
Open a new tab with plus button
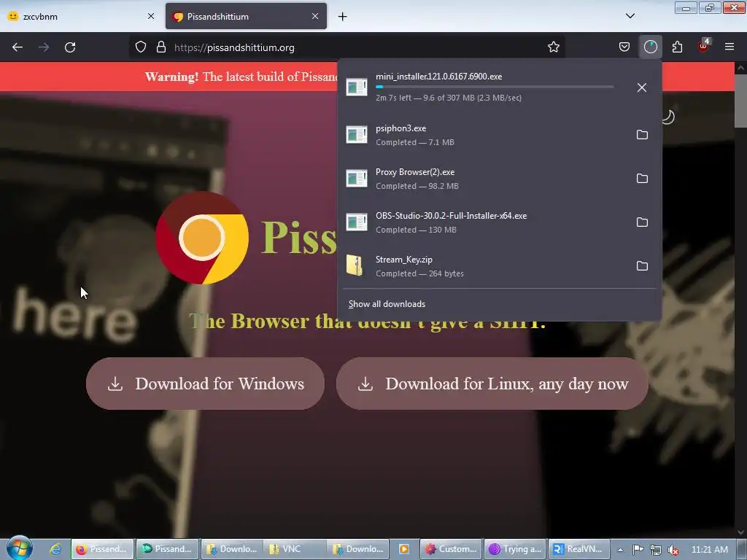(x=342, y=17)
